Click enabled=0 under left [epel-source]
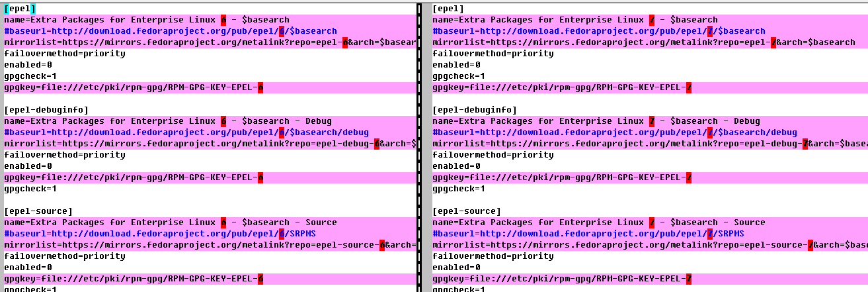Screen dimensions: 868x292 [x=28, y=268]
